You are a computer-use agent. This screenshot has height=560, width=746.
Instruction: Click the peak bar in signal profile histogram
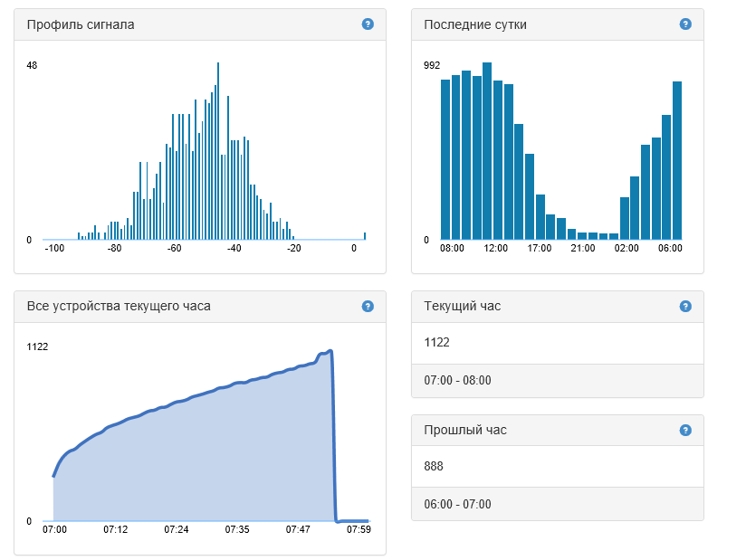click(x=218, y=151)
